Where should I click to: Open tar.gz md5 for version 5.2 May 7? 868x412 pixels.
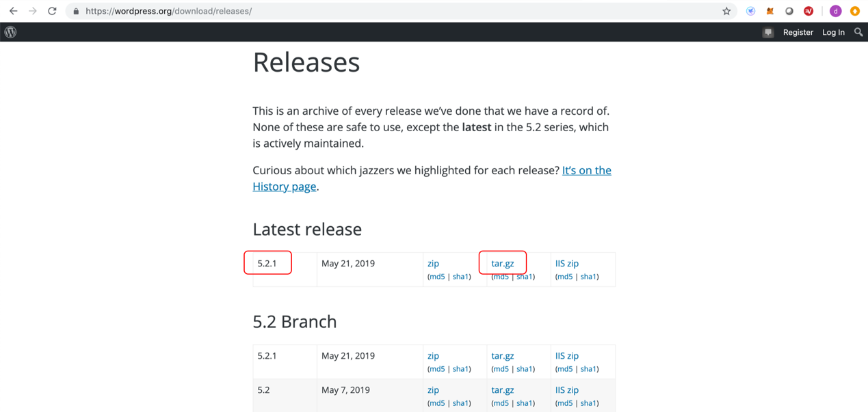click(x=501, y=403)
